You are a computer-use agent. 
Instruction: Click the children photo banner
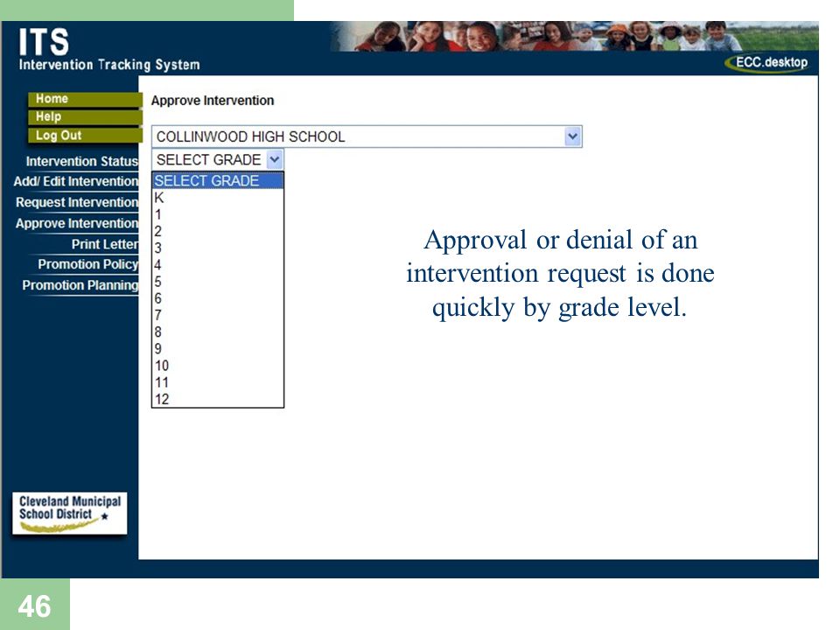(574, 37)
